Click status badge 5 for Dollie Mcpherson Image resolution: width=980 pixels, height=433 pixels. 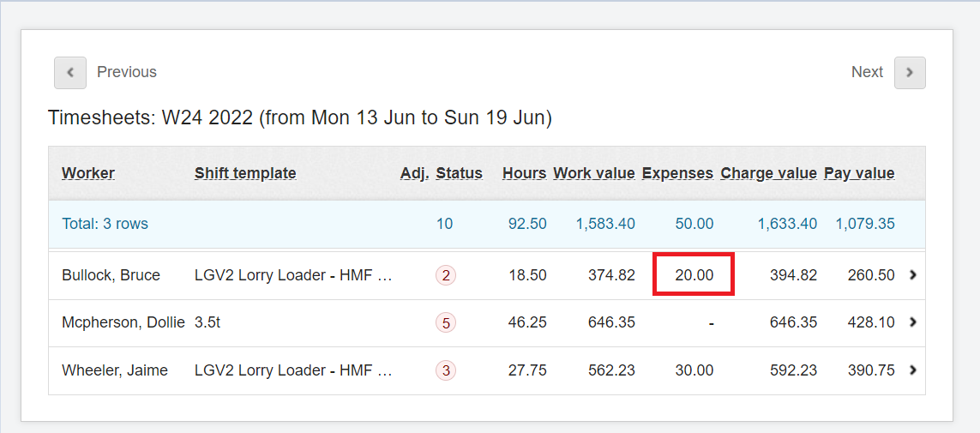pos(445,322)
